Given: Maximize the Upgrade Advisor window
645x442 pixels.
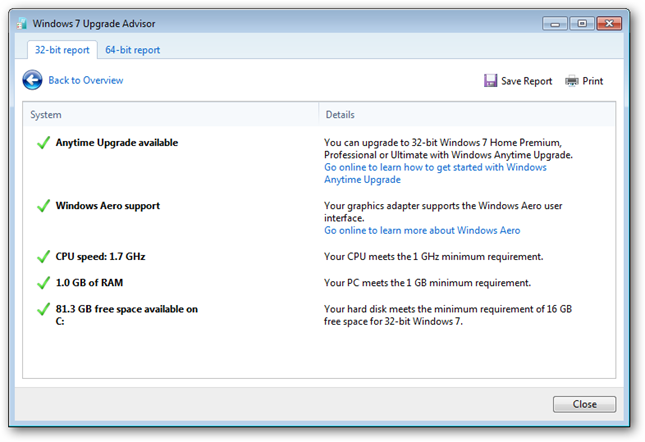Looking at the screenshot, I should 582,23.
